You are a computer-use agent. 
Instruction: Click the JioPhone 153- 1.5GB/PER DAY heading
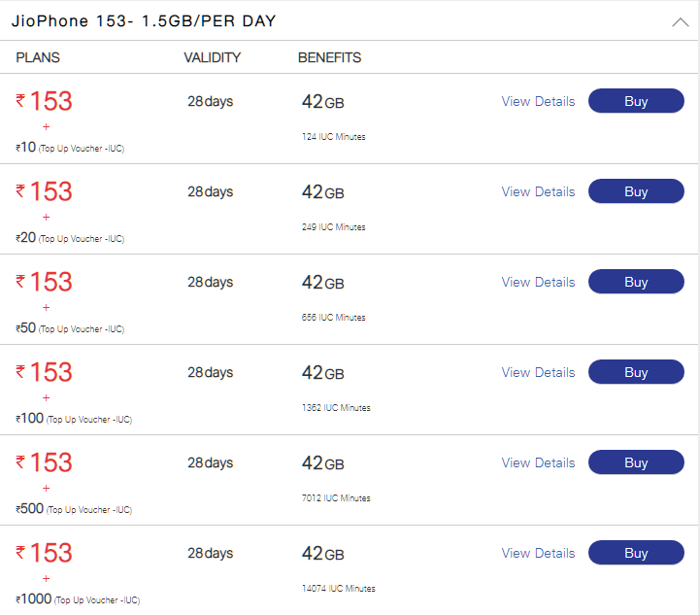[144, 21]
